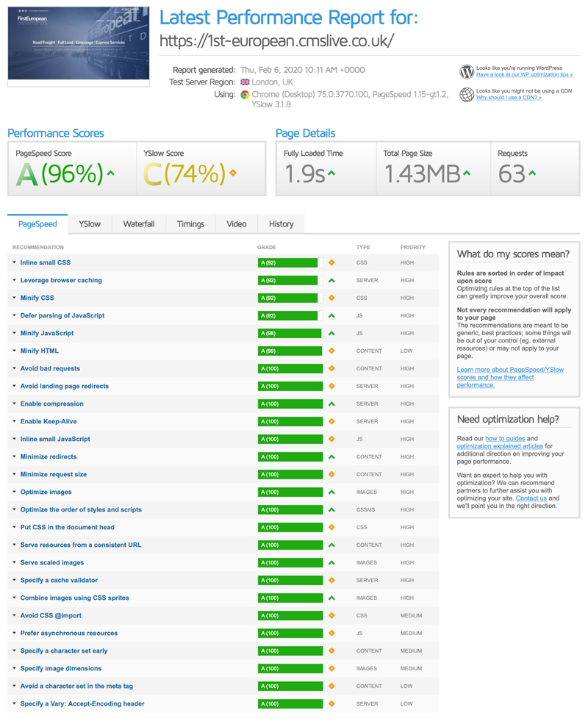588x724 pixels.
Task: Click orange diamond in Specify a Vary: Accept-Encoding header row
Action: [x=331, y=703]
